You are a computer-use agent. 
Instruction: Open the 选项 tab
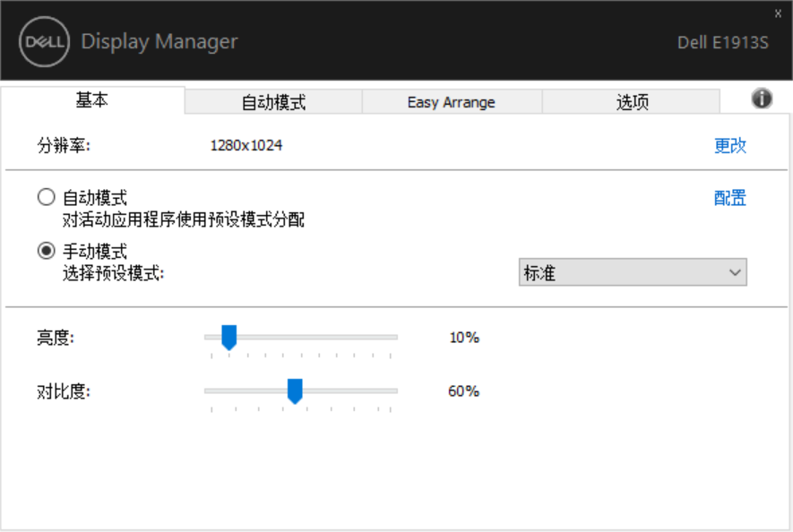tap(632, 102)
